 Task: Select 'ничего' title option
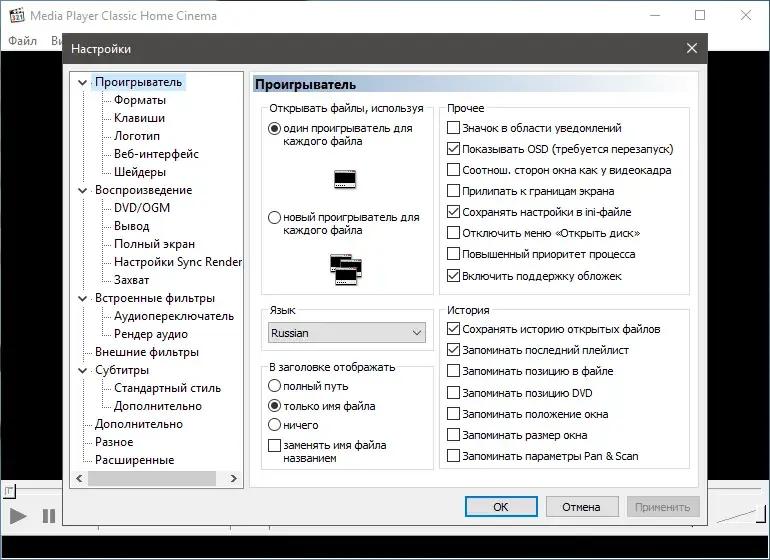[275, 424]
